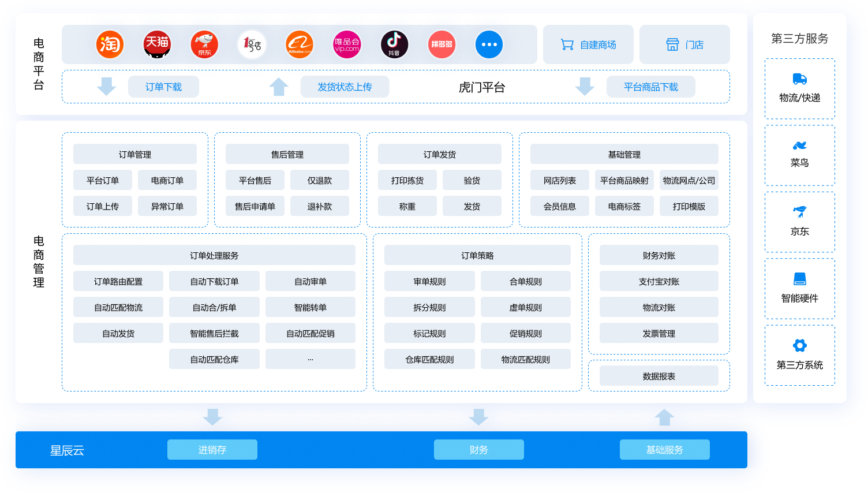Image resolution: width=868 pixels, height=492 pixels.
Task: Click the Tmall (天猫) icon
Action: pyautogui.click(x=157, y=44)
